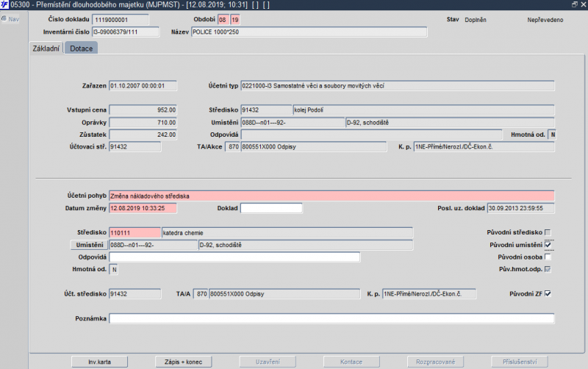Click the Umístění lookup button
Viewport: 588px width, 369px height.
(x=89, y=245)
